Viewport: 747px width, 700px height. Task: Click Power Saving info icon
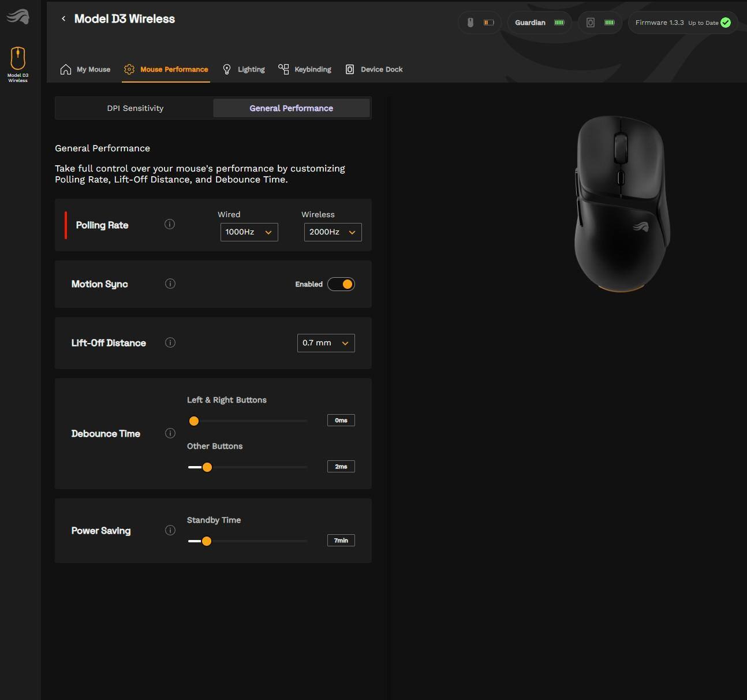(x=170, y=530)
